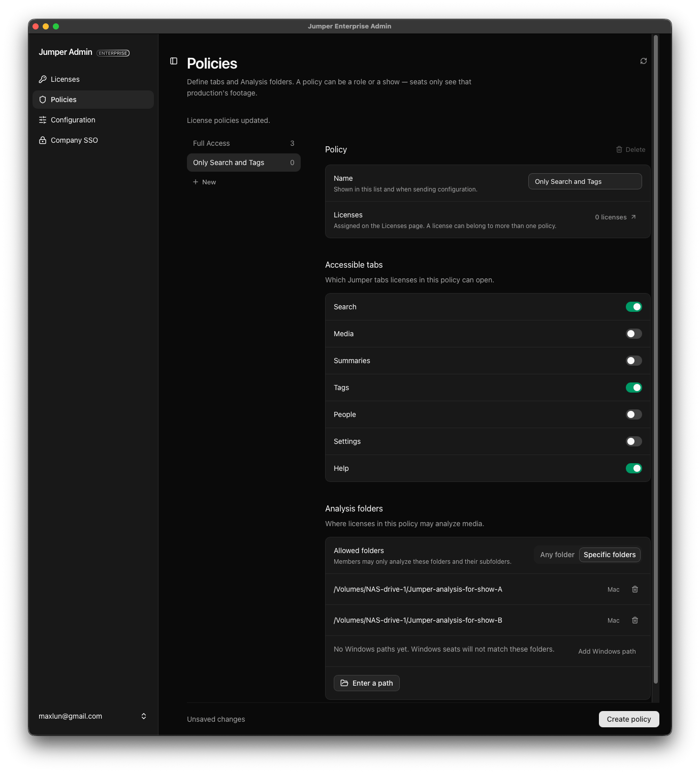This screenshot has width=700, height=773.
Task: Open the Company SSO page
Action: point(93,140)
